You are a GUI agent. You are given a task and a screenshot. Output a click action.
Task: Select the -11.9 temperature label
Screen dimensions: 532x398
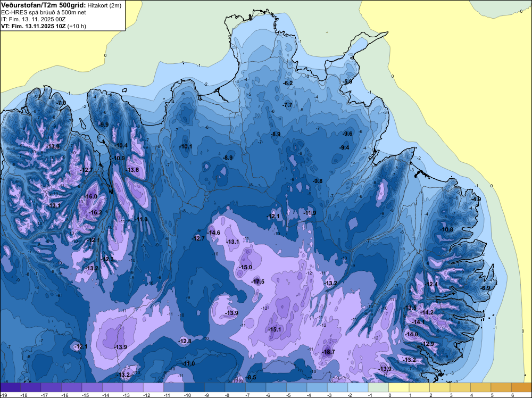[310, 213]
